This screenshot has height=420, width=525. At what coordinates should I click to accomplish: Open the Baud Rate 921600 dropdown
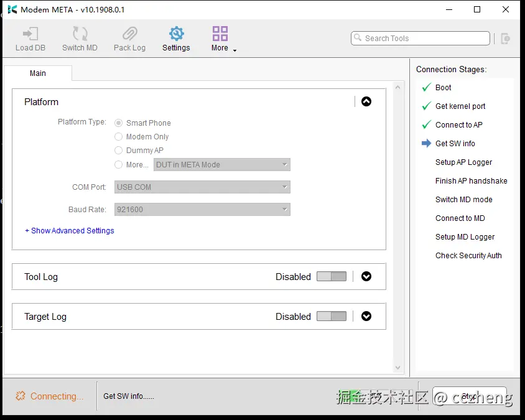point(202,209)
